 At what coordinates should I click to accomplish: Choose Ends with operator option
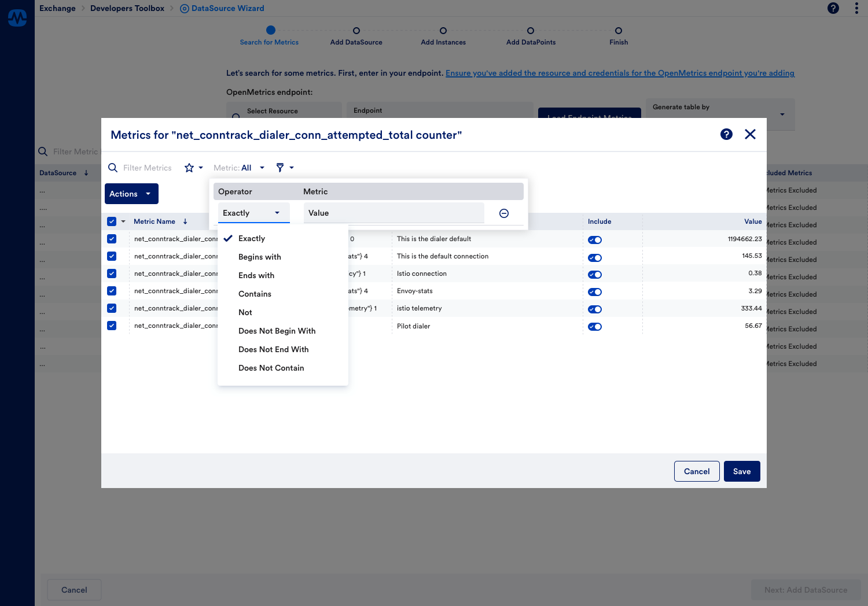coord(283,275)
